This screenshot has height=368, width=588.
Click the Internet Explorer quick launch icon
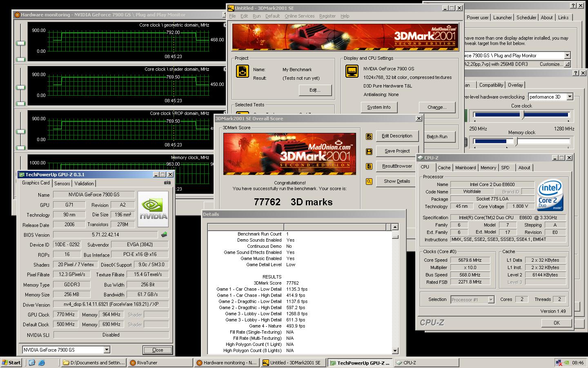(41, 362)
